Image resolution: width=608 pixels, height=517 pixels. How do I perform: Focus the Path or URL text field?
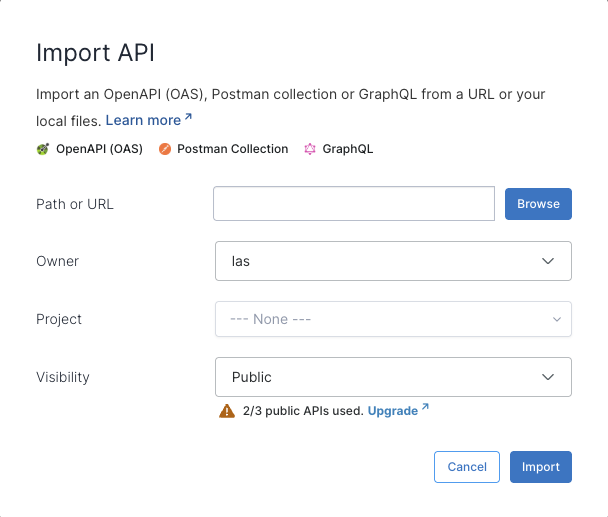point(354,203)
